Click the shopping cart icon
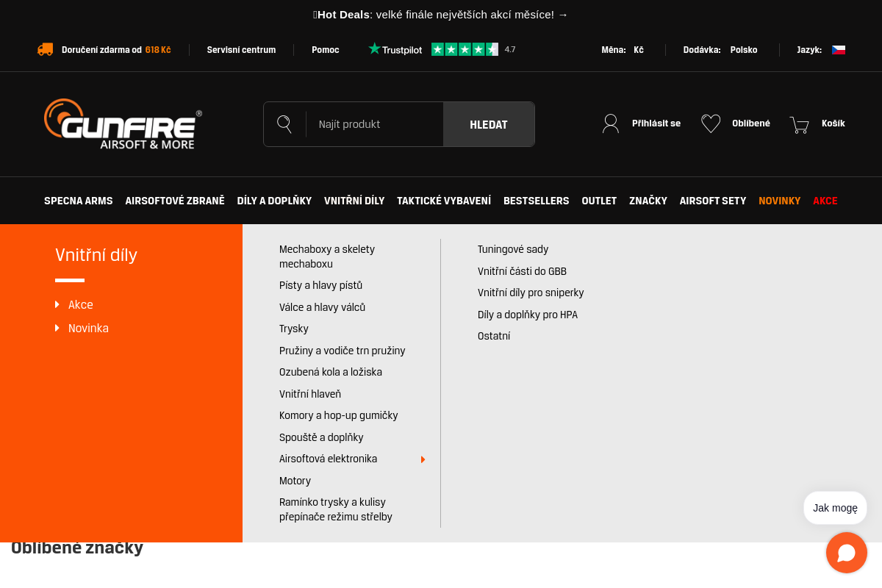Image resolution: width=882 pixels, height=588 pixels. coord(799,124)
